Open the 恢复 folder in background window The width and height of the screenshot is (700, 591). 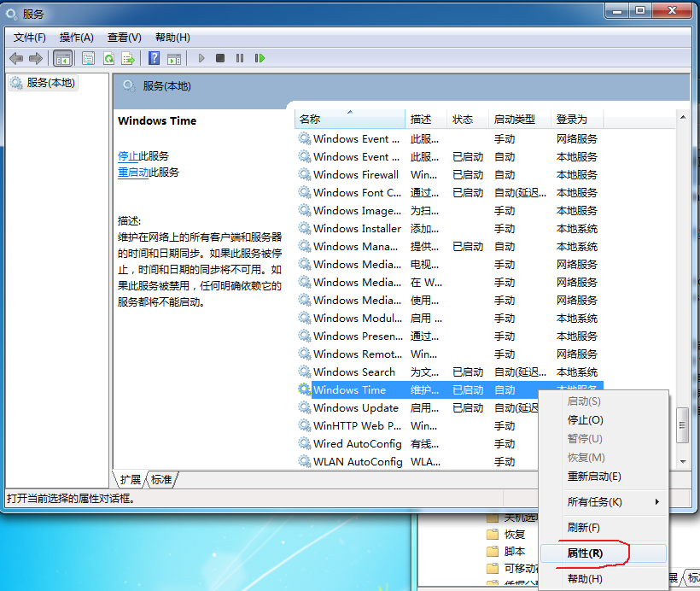click(506, 535)
